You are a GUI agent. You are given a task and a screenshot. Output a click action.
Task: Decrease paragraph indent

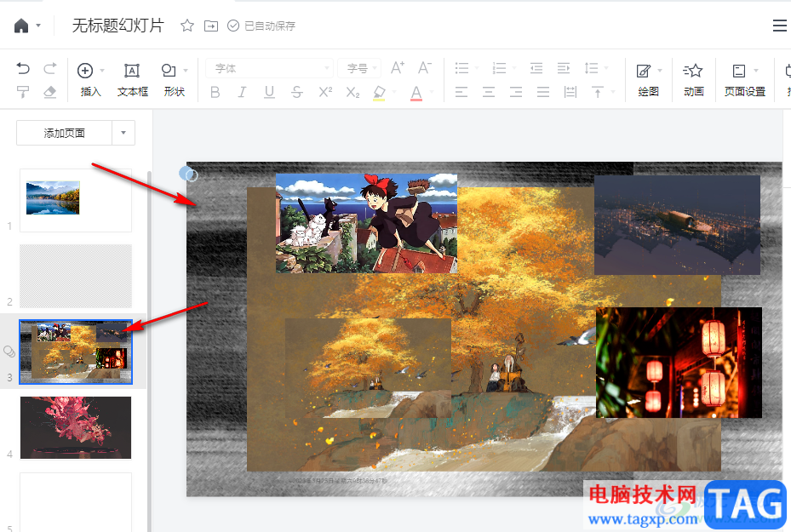pyautogui.click(x=536, y=68)
